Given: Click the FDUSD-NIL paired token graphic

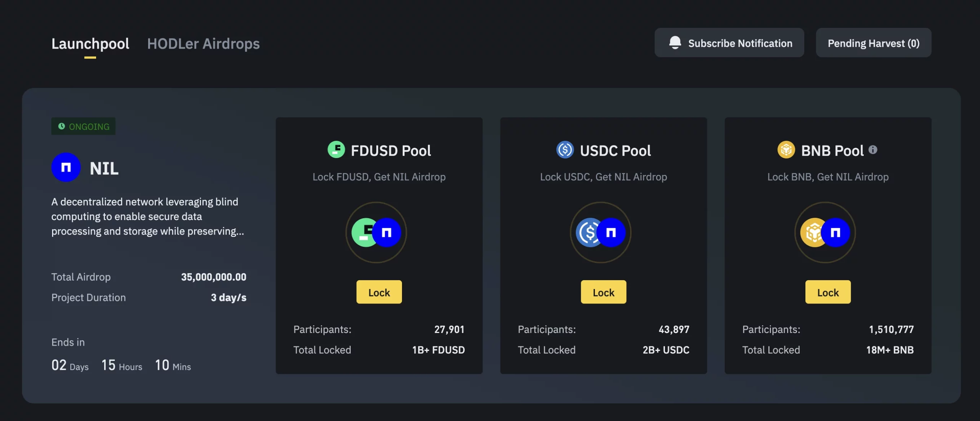Looking at the screenshot, I should 376,232.
